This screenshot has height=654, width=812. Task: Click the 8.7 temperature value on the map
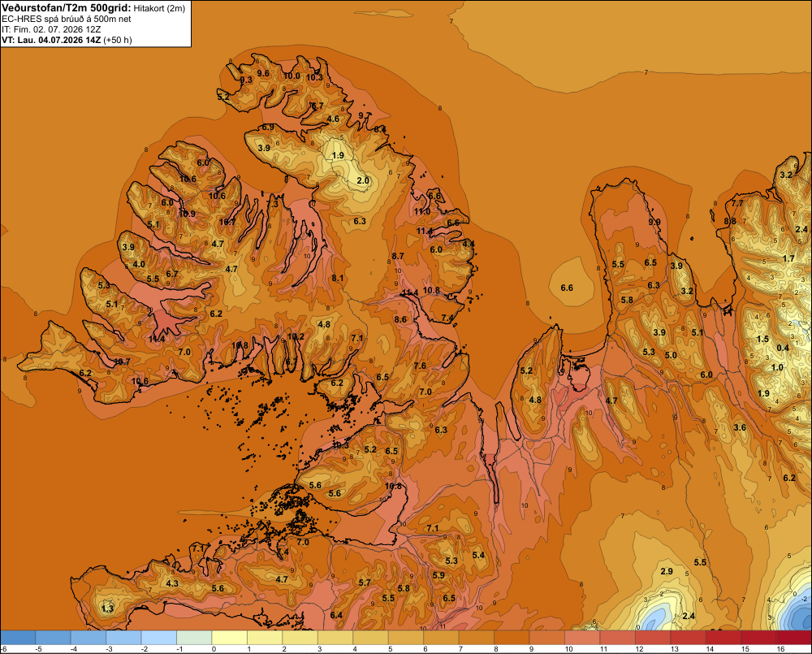pos(398,256)
